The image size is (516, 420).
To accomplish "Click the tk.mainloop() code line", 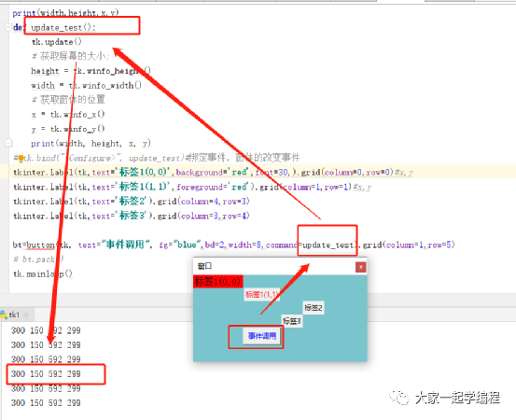I will (x=43, y=273).
